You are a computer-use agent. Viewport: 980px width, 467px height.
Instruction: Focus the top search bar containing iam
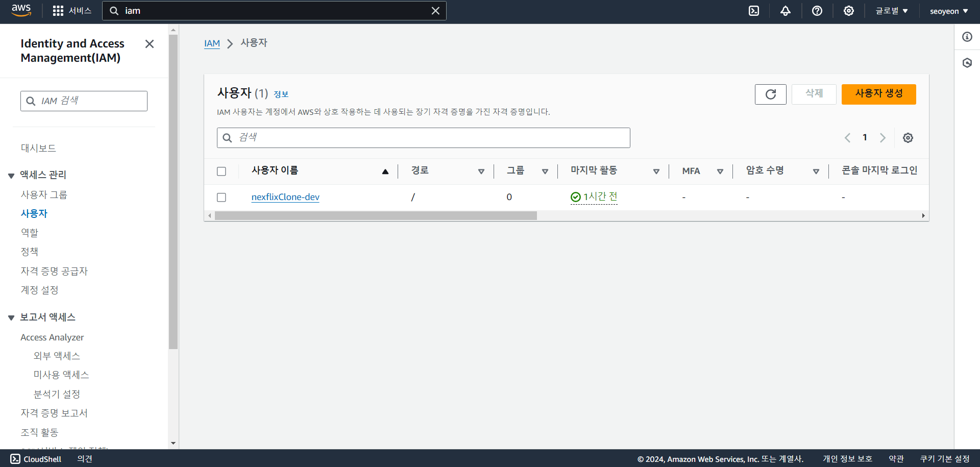(274, 11)
